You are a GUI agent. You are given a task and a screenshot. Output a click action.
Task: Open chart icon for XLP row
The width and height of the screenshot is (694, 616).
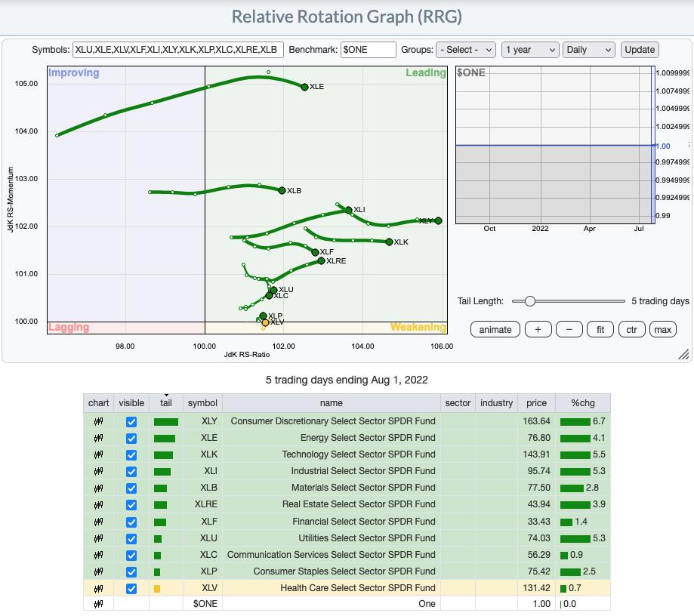tap(98, 571)
